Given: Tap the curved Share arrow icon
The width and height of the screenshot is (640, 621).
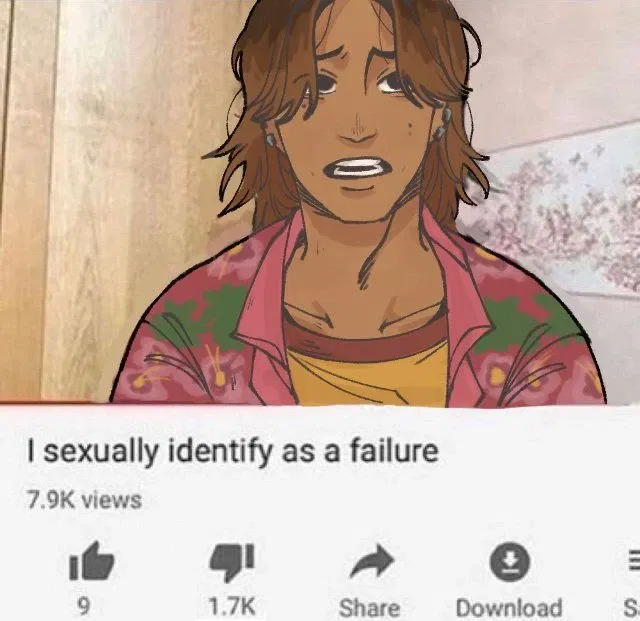Looking at the screenshot, I should tap(371, 561).
